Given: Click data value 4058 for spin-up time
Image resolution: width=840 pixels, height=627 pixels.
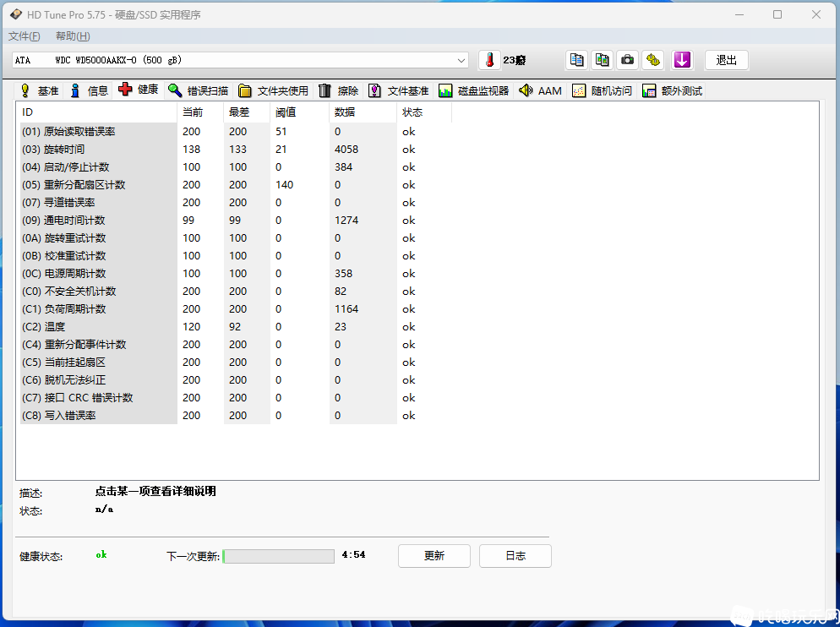Looking at the screenshot, I should [x=346, y=149].
